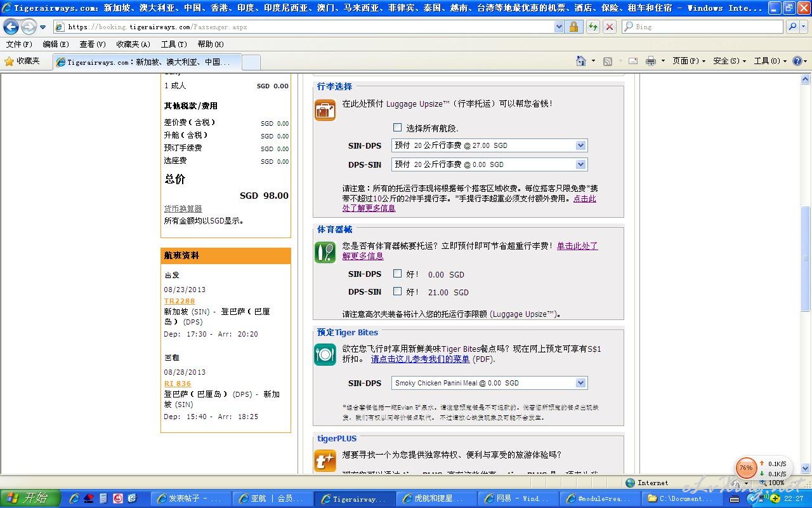Open the 工具(T) menu in menu bar
The image size is (812, 508).
pos(174,44)
